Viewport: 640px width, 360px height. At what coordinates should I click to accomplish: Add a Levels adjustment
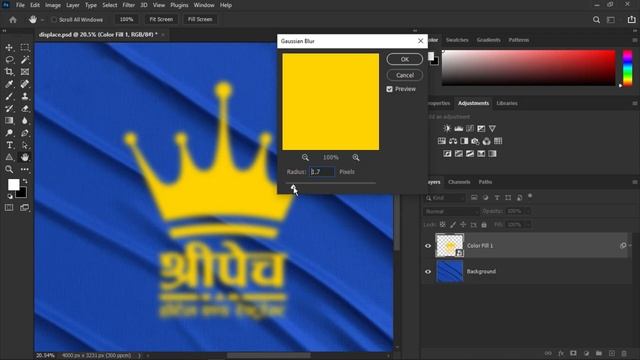click(x=459, y=129)
